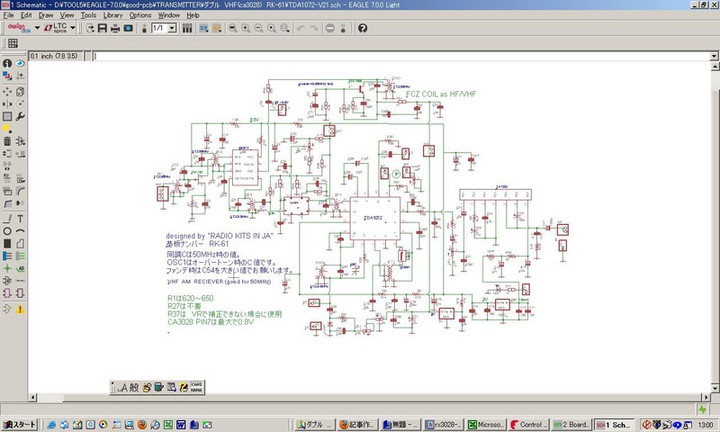Switch to the 2 Board taskbar window
Image resolution: width=720 pixels, height=432 pixels.
coord(571,424)
